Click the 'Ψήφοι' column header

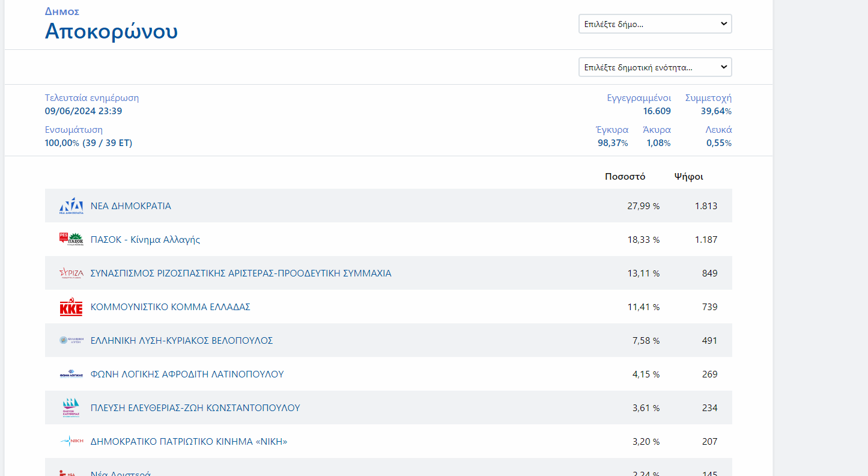tap(688, 176)
